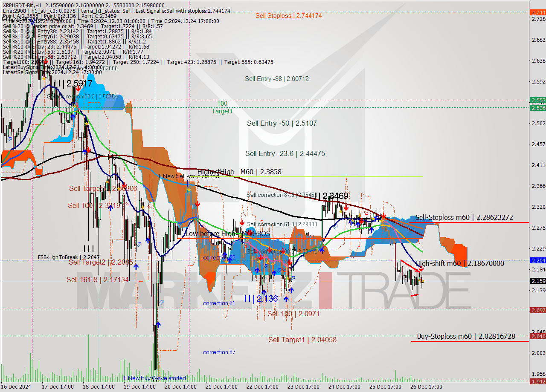
Task: Click the green 'Target1' label
Action: 222,111
